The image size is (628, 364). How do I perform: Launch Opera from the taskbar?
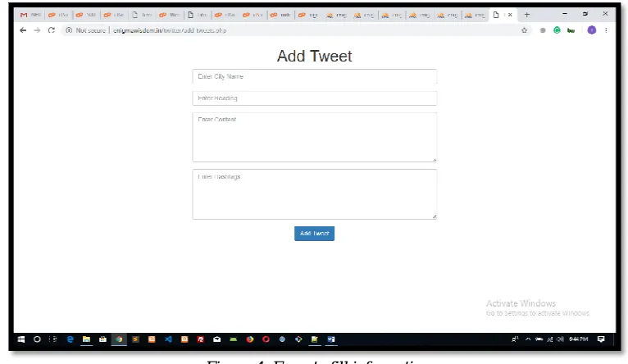tap(266, 339)
